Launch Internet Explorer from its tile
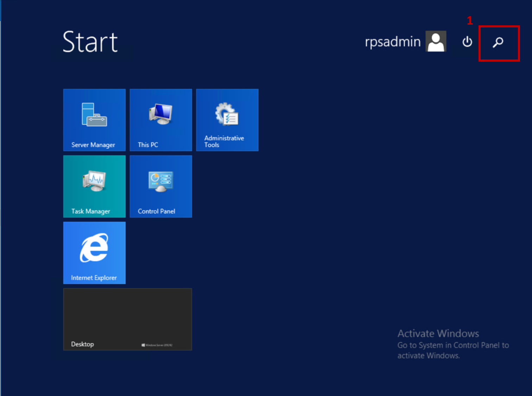Image resolution: width=532 pixels, height=396 pixels. [94, 253]
